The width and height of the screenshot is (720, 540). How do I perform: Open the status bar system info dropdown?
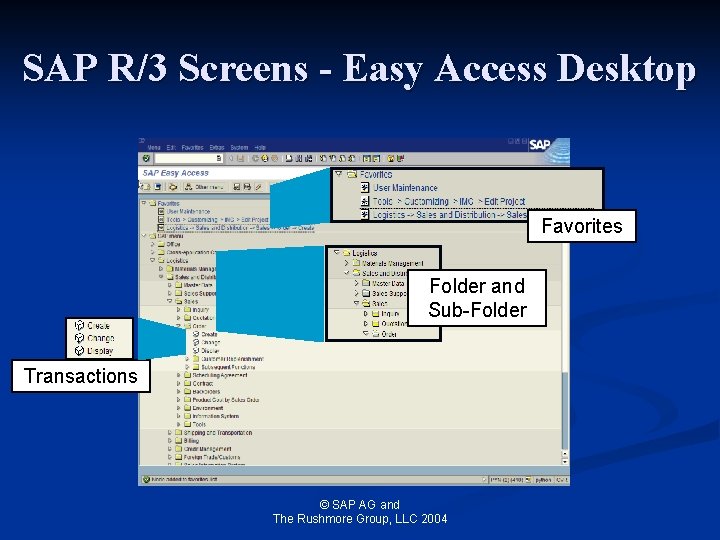(x=528, y=480)
